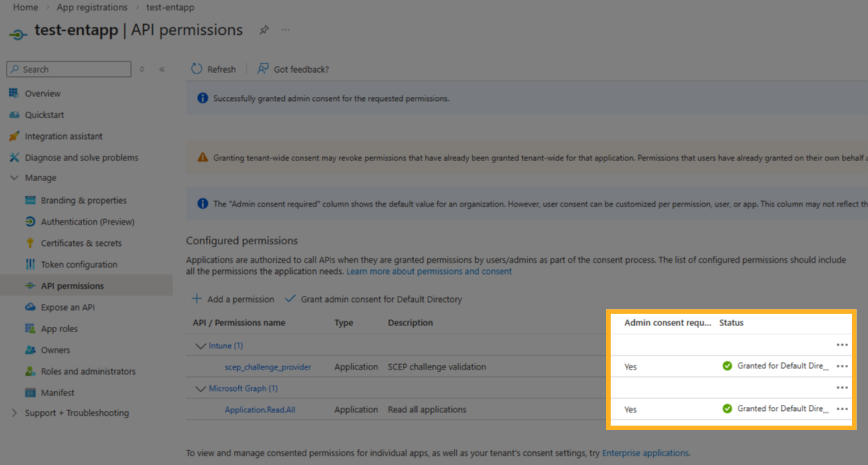Collapse the Manage section in sidebar
Image resolution: width=868 pixels, height=465 pixels.
pos(14,178)
